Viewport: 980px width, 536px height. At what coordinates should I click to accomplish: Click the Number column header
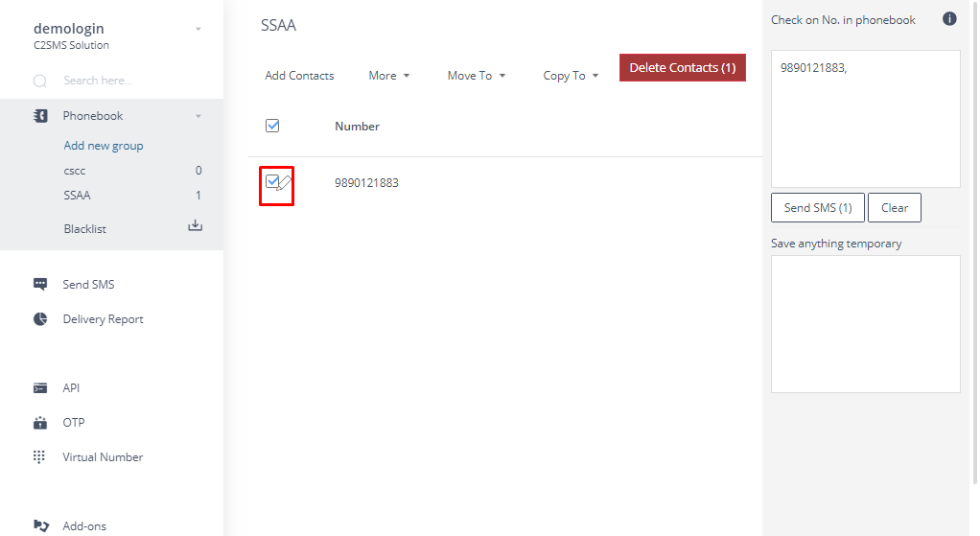click(x=357, y=127)
